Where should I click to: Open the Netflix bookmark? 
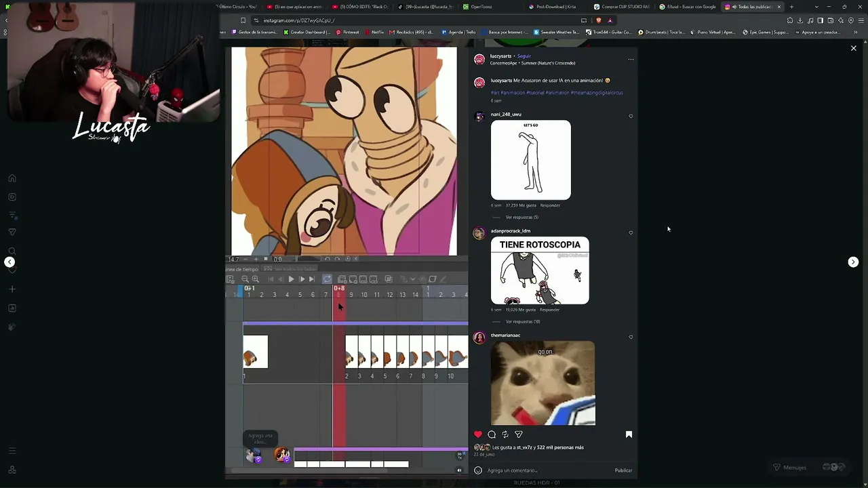(x=374, y=33)
